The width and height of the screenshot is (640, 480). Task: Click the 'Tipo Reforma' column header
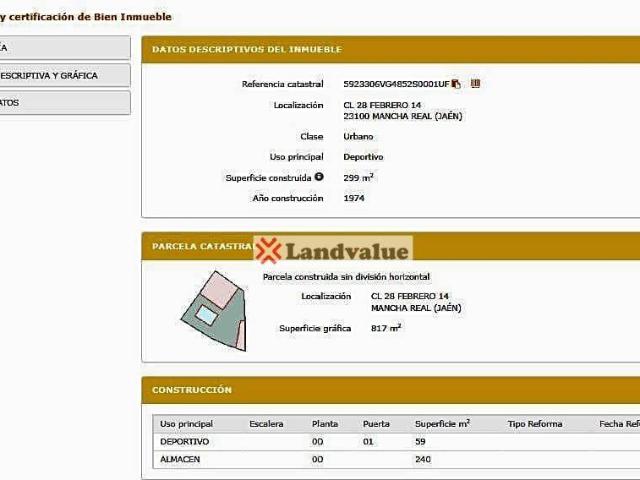[535, 424]
